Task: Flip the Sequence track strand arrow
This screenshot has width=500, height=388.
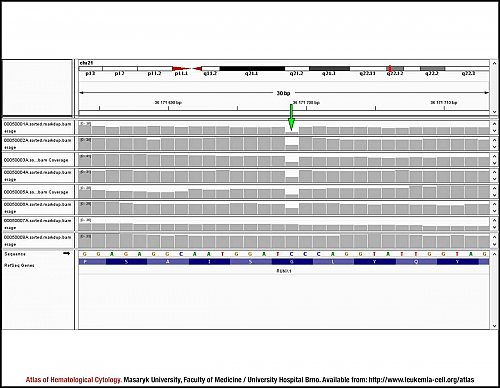Action: [x=67, y=254]
